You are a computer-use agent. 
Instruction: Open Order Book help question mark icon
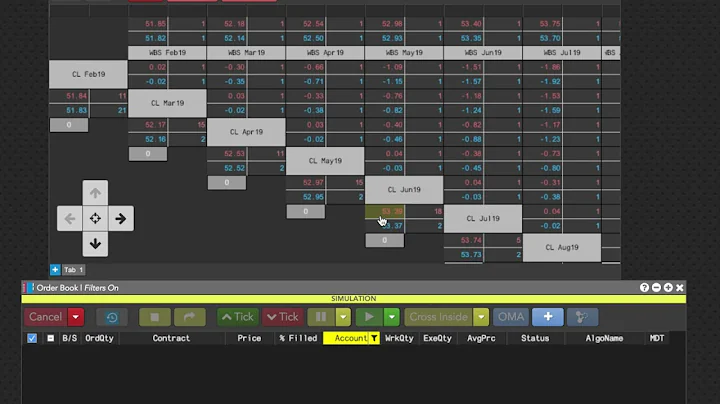644,287
